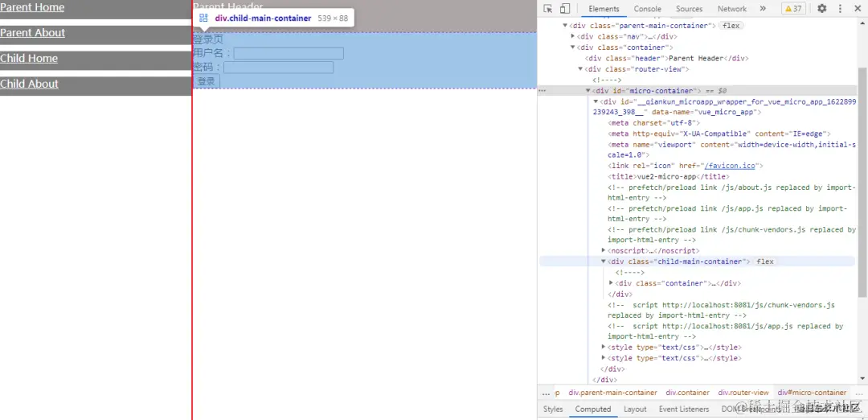Image resolution: width=868 pixels, height=420 pixels.
Task: Click the warnings badge showing 37
Action: 793,8
